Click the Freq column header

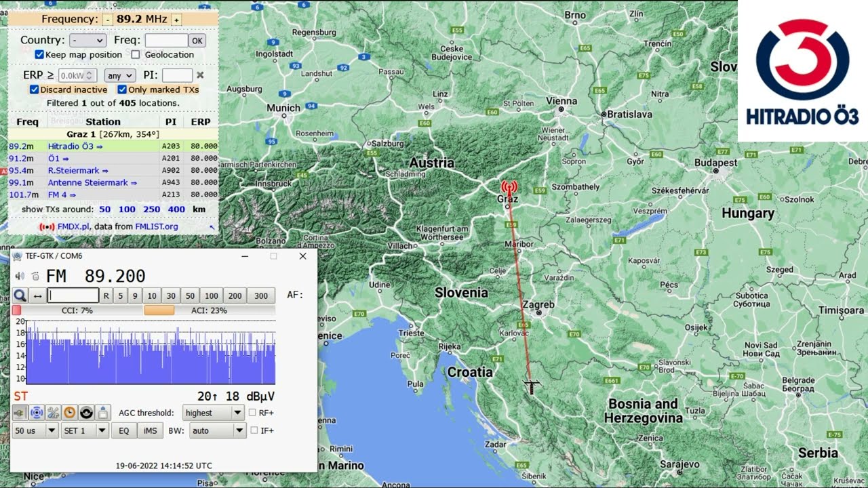28,122
